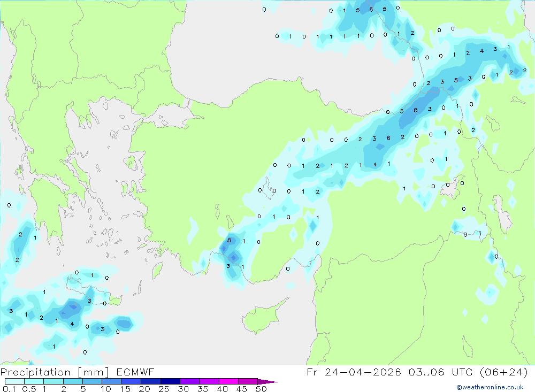Click the "10" legend scale label
The width and height of the screenshot is (535, 392).
click(x=106, y=389)
